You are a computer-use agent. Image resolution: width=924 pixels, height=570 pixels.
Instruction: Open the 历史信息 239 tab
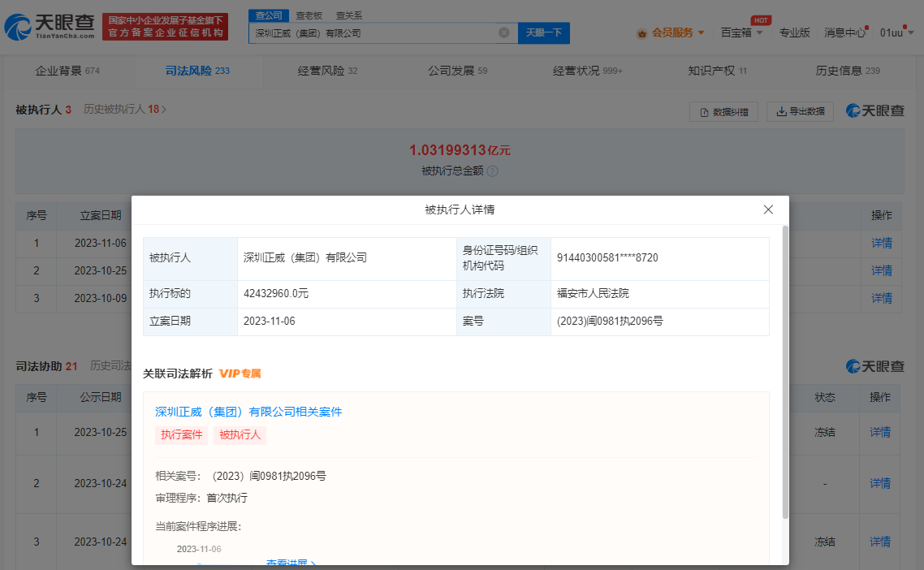[x=848, y=71]
